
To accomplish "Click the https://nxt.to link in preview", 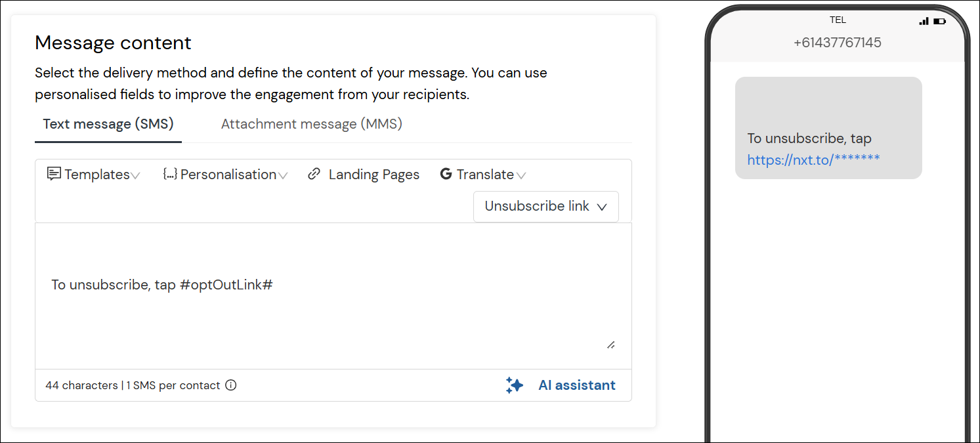I will point(813,159).
